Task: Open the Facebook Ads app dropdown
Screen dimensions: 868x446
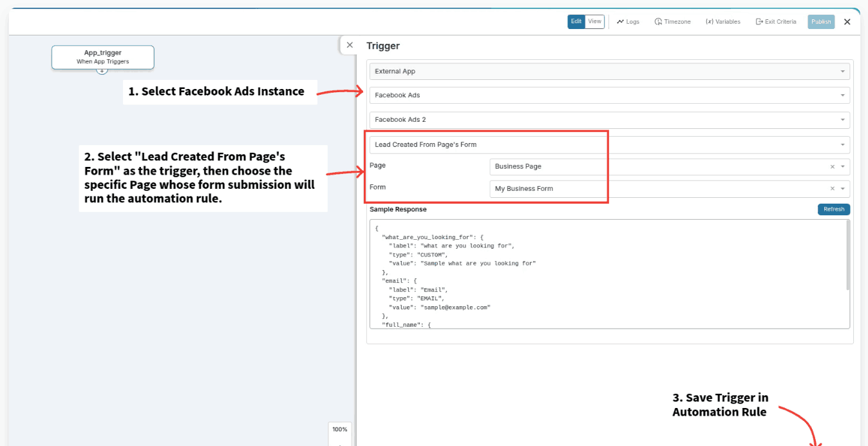Action: pyautogui.click(x=609, y=95)
